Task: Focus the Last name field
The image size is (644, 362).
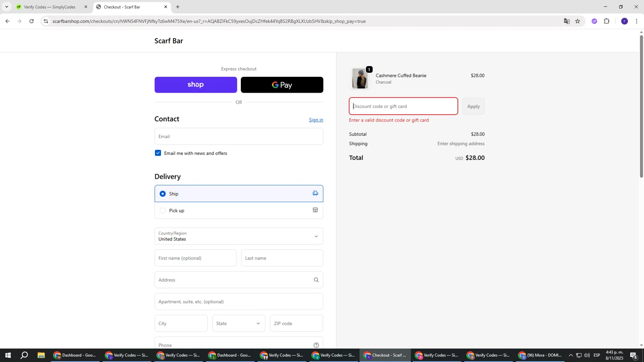Action: click(282, 258)
